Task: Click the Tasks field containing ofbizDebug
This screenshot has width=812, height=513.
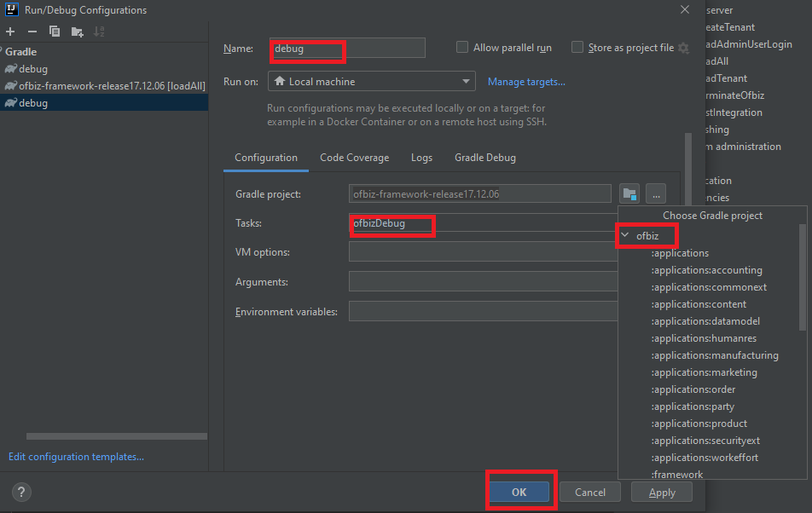Action: pyautogui.click(x=483, y=223)
